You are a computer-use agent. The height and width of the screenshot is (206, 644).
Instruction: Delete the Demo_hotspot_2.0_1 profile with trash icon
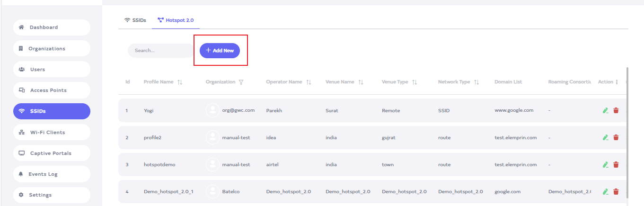[616, 192]
